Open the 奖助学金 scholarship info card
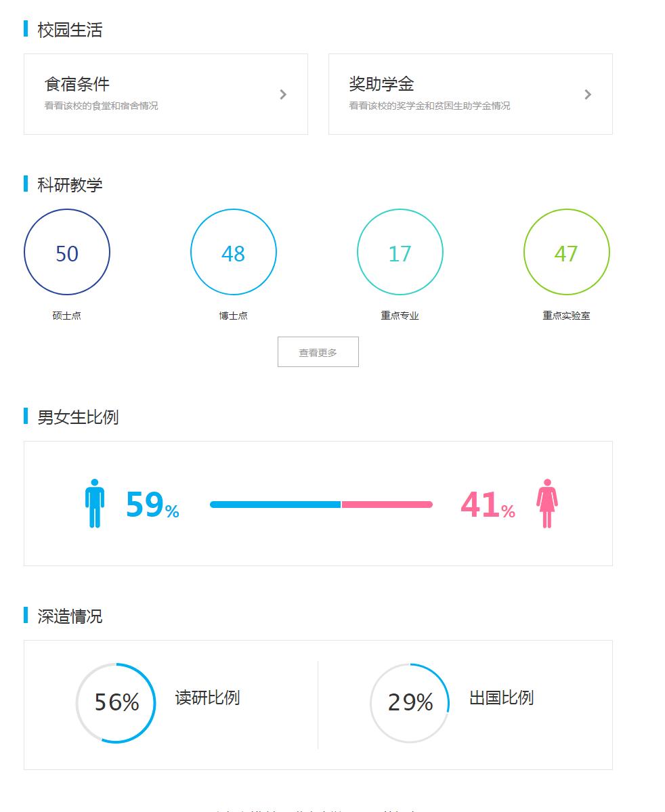This screenshot has width=665, height=812. tap(470, 94)
